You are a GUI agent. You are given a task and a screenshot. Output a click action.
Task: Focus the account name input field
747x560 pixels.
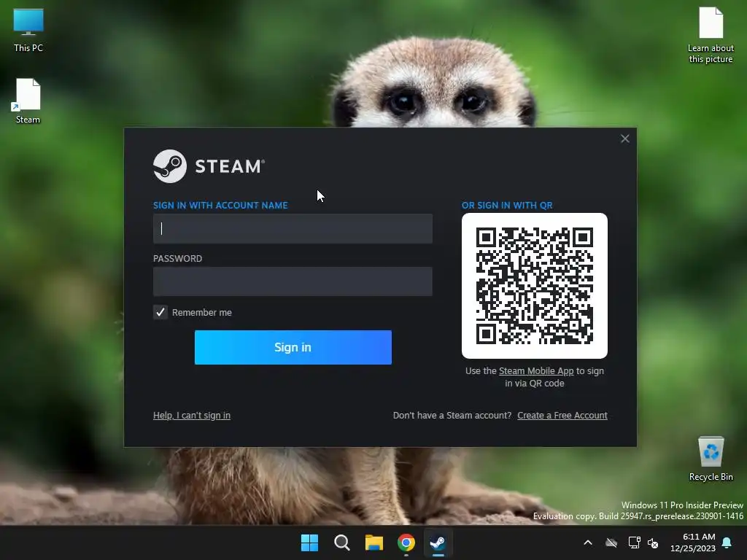click(x=293, y=228)
